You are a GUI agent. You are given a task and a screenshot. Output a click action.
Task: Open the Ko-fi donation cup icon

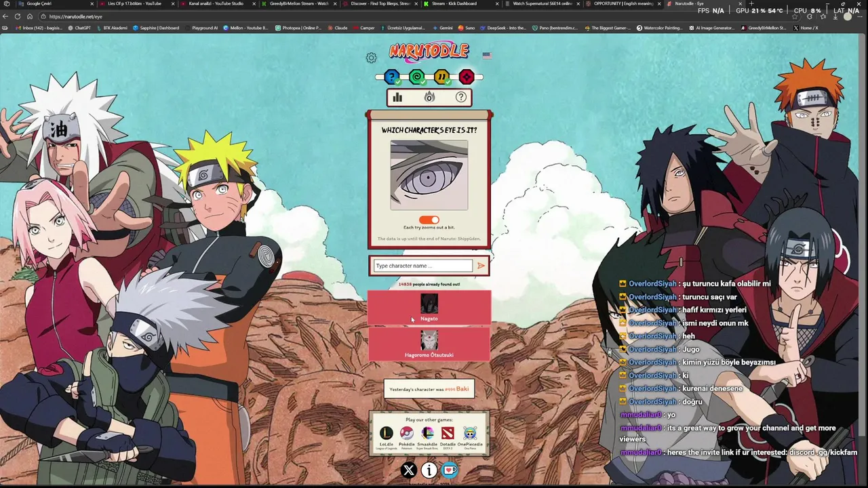pos(450,470)
